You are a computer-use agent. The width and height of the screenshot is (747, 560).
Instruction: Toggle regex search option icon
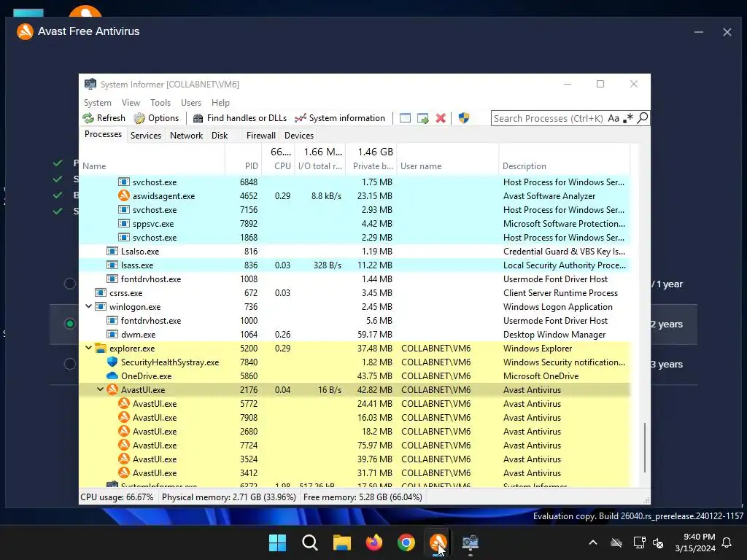click(x=628, y=118)
